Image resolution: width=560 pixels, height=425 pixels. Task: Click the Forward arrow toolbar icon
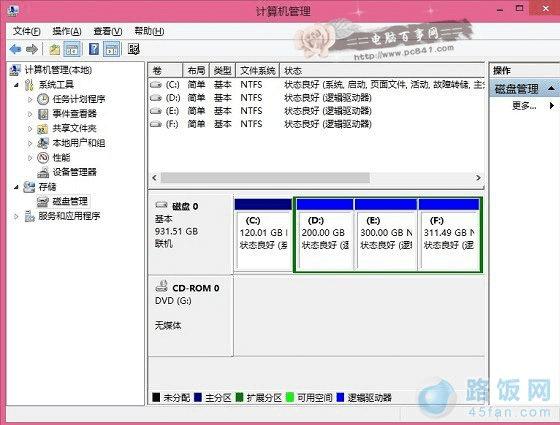pos(32,49)
